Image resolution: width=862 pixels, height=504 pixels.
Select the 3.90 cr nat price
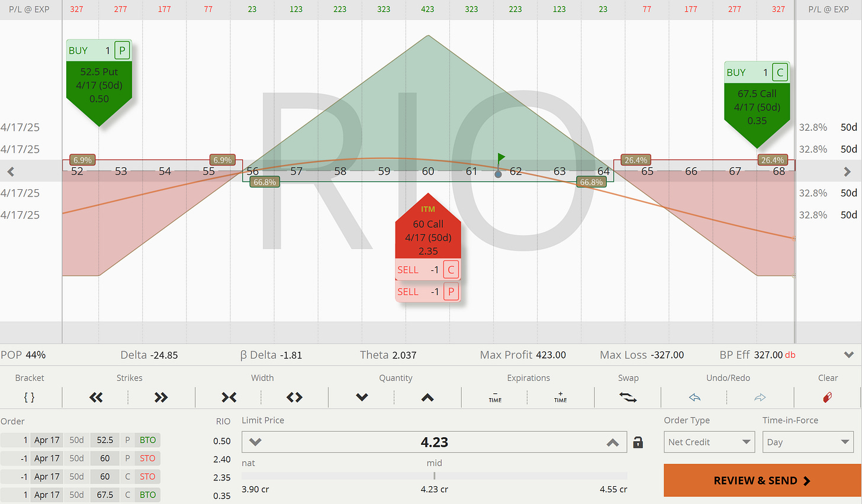point(256,489)
